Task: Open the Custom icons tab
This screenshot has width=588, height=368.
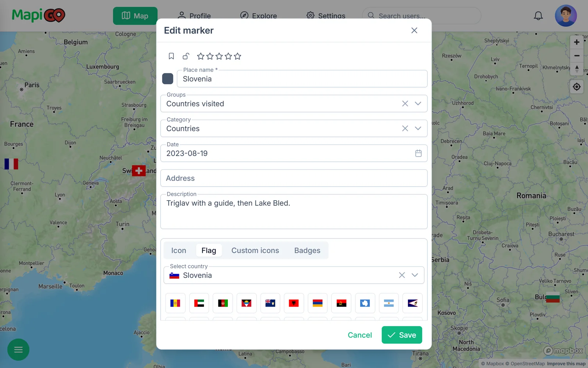Action: click(x=255, y=251)
